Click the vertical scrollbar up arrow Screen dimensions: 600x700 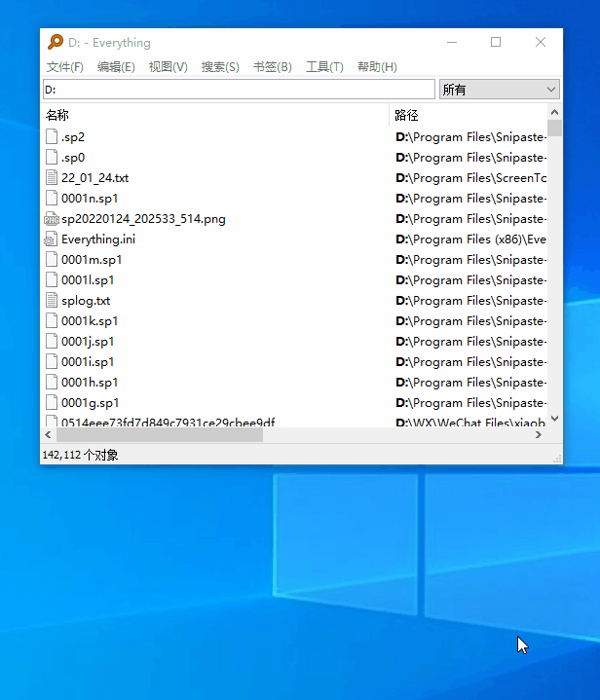(554, 112)
